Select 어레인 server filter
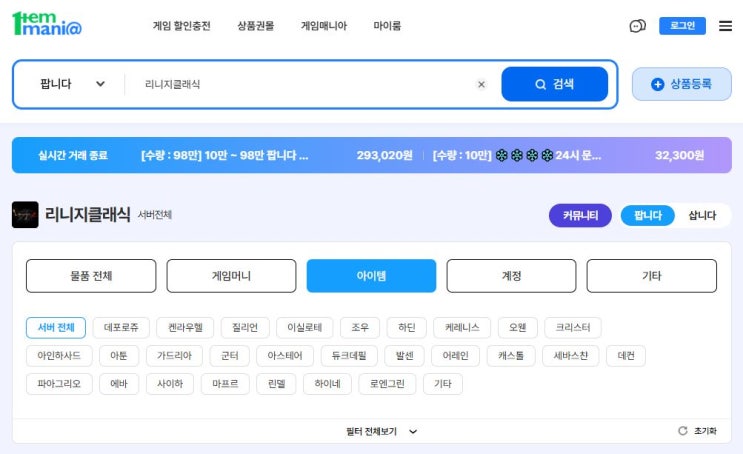 pos(455,356)
